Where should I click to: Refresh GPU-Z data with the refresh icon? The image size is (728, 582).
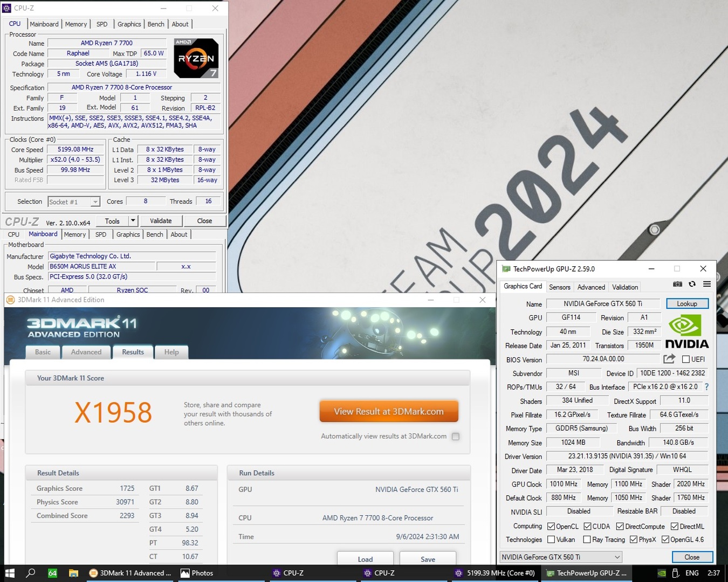[x=692, y=284]
